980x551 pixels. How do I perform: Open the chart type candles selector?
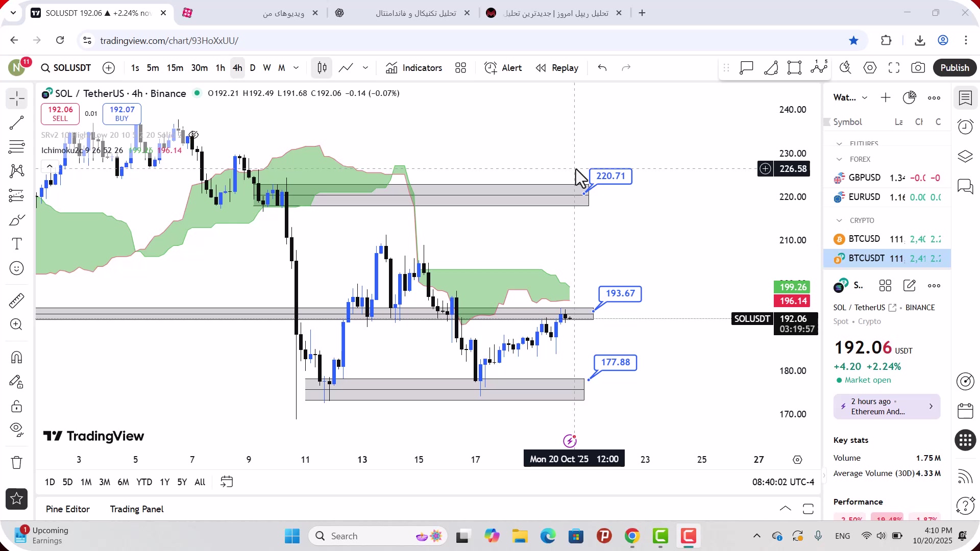click(x=322, y=68)
